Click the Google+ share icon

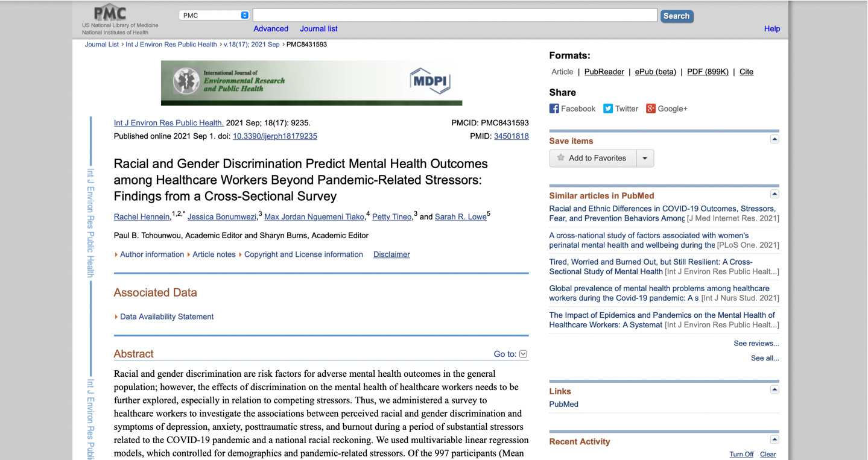[651, 109]
